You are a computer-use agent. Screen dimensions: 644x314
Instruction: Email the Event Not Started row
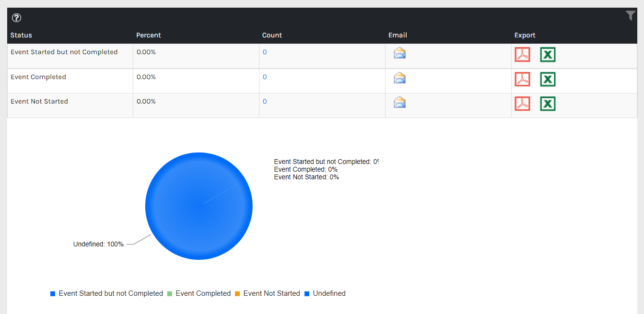(x=399, y=102)
